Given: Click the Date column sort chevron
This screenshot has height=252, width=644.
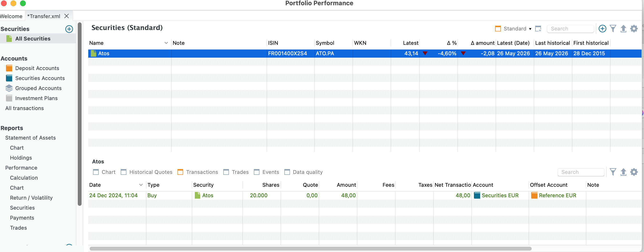Looking at the screenshot, I should coord(141,185).
